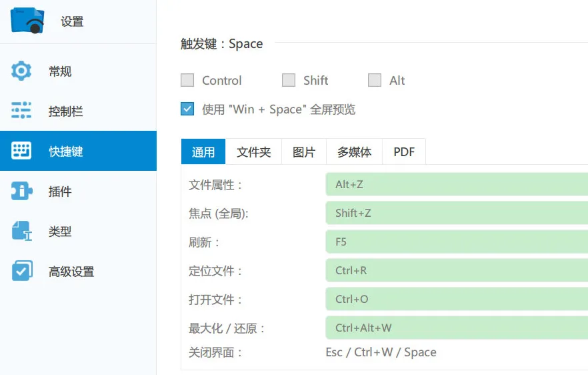Image resolution: width=588 pixels, height=375 pixels.
Task: Click the 快捷键 keyboard icon
Action: [x=21, y=151]
